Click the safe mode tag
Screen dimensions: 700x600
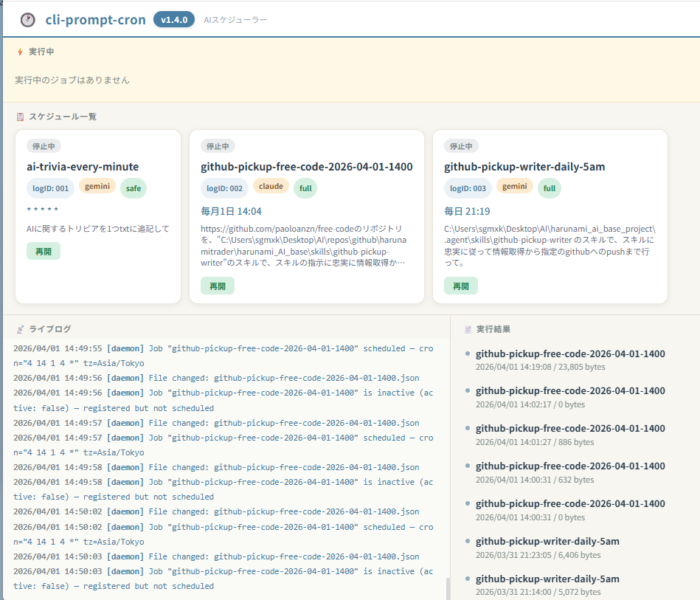tap(134, 188)
